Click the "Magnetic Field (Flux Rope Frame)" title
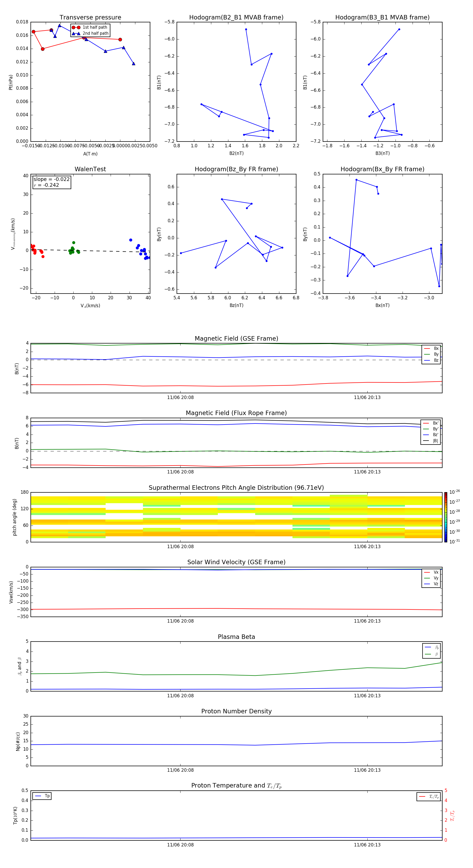This screenshot has height=868, width=473. point(236,413)
